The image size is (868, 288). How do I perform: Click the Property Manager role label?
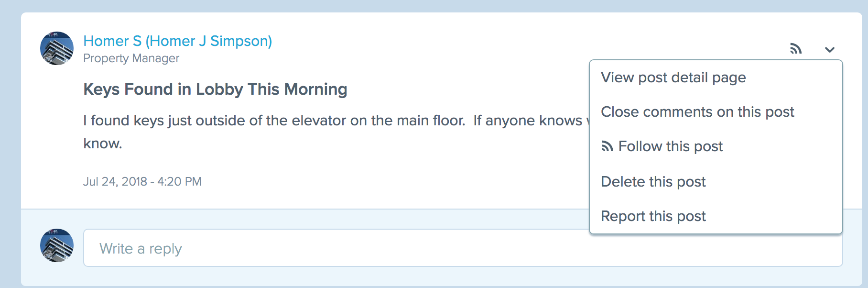pyautogui.click(x=131, y=58)
